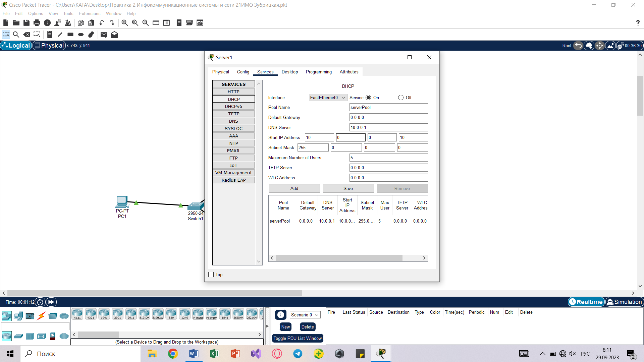Choose the Delete tool icon
Viewport: 644px width, 362px height.
(26, 35)
